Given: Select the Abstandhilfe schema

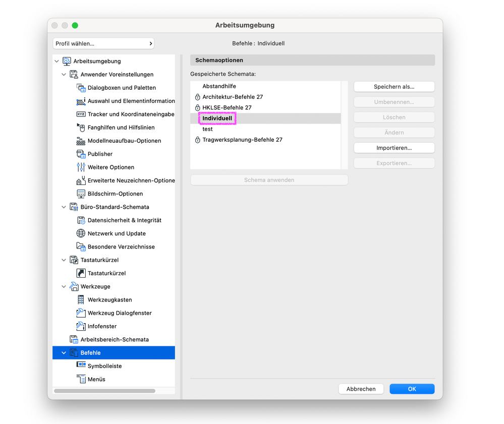Looking at the screenshot, I should point(265,86).
